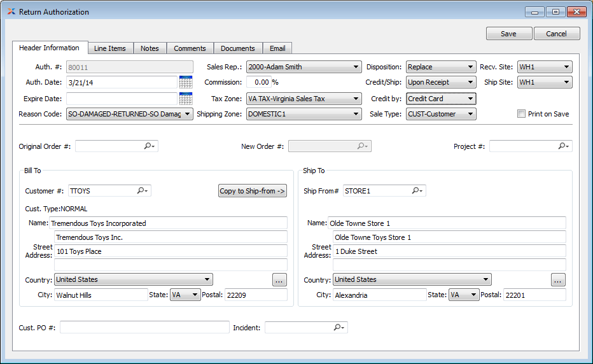The width and height of the screenshot is (593, 364).
Task: Switch to the Line Items tab
Action: click(109, 48)
